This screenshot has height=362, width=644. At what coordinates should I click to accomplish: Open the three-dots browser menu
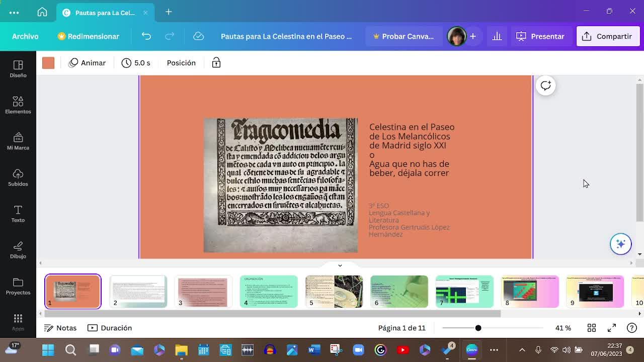(x=14, y=13)
